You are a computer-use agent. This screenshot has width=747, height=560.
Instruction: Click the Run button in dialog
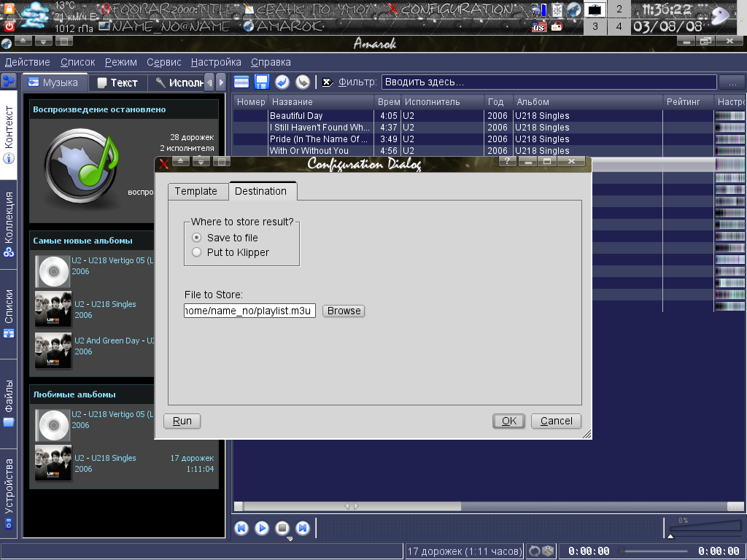[182, 421]
